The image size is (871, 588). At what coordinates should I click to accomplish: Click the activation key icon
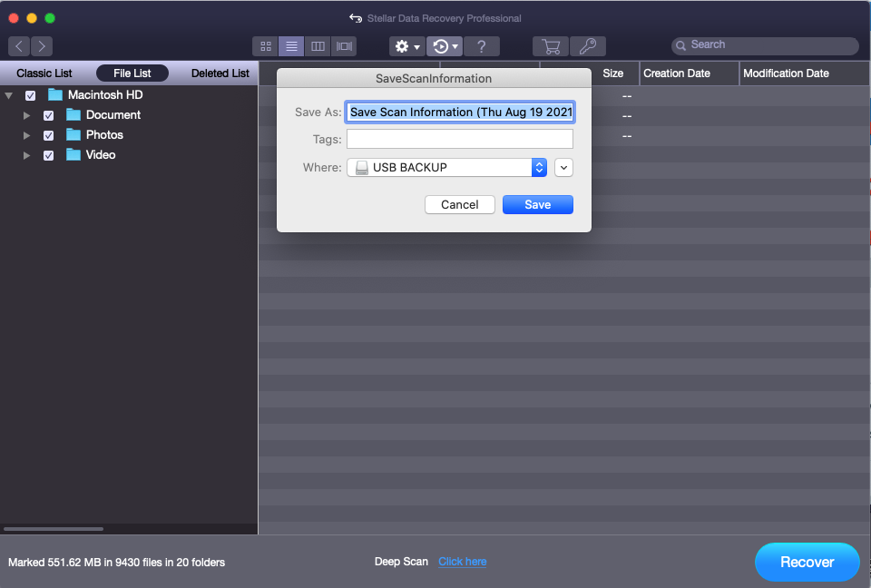pos(587,46)
